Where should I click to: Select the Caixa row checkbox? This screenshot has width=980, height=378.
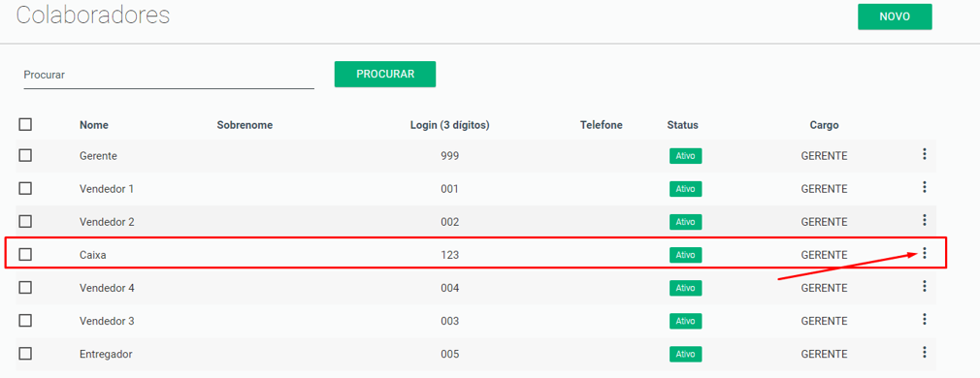[x=25, y=254]
